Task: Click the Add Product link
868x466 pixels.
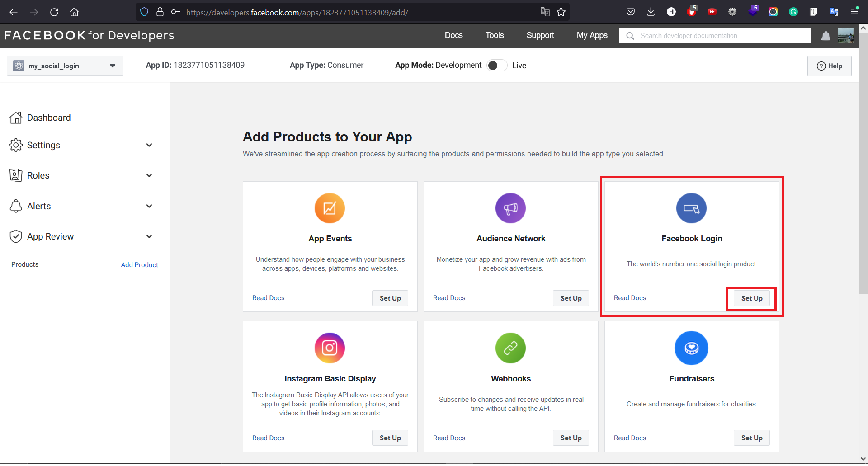Action: point(139,265)
